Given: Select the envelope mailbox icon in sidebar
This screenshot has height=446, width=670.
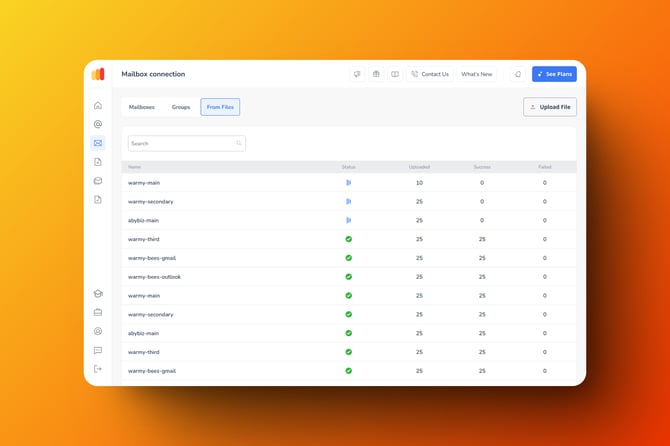Looking at the screenshot, I should pyautogui.click(x=98, y=143).
